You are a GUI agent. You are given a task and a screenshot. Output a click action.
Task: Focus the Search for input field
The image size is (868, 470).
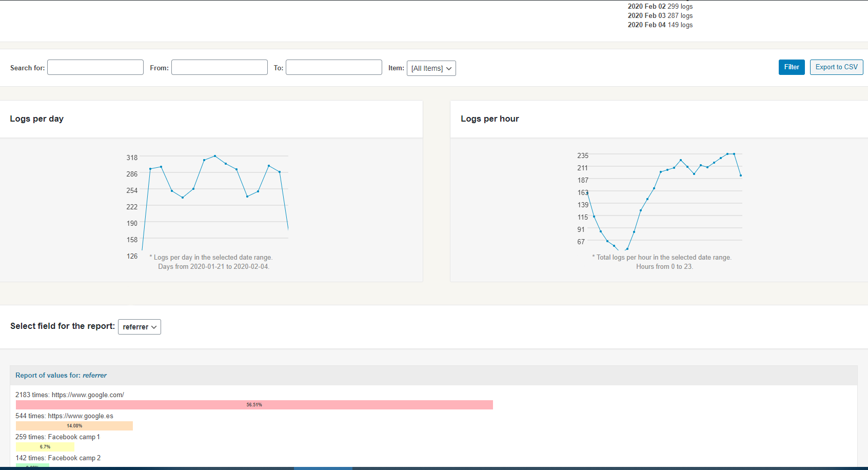tap(95, 67)
